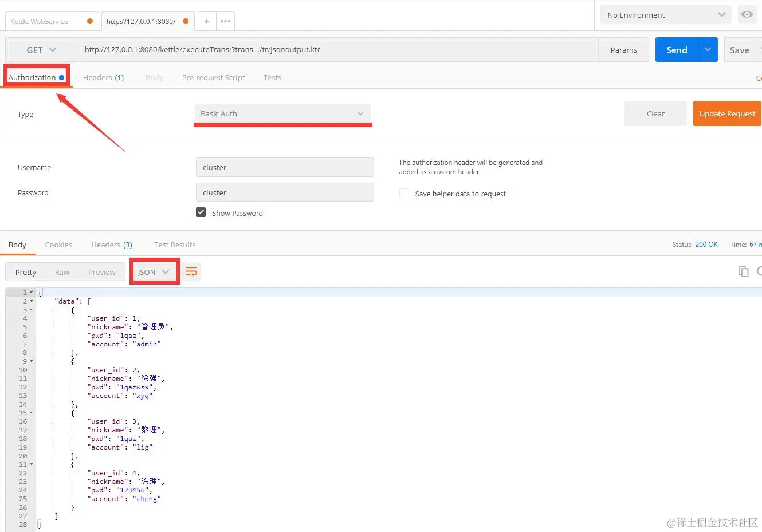The width and height of the screenshot is (762, 532).
Task: Click the Update Request button
Action: 727,113
